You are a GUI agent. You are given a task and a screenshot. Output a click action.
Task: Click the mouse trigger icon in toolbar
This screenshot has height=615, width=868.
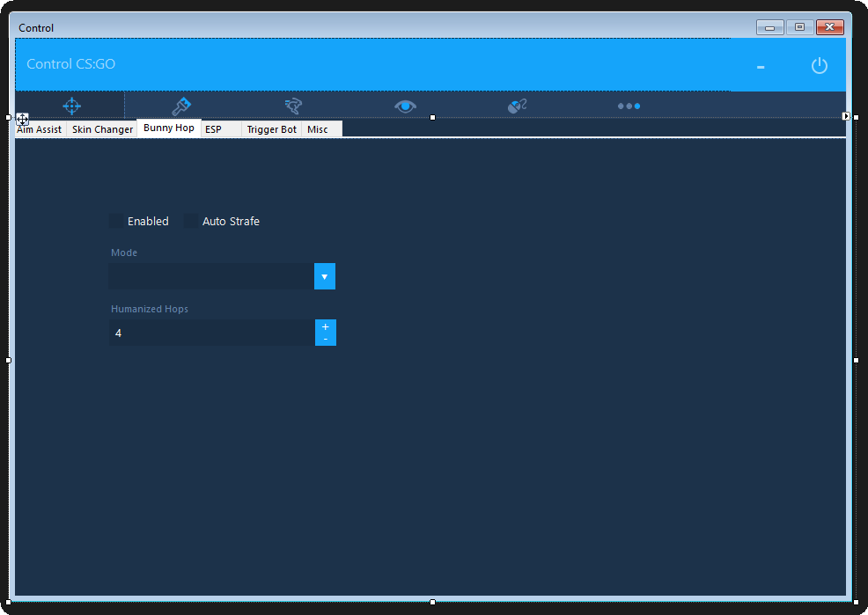point(517,106)
